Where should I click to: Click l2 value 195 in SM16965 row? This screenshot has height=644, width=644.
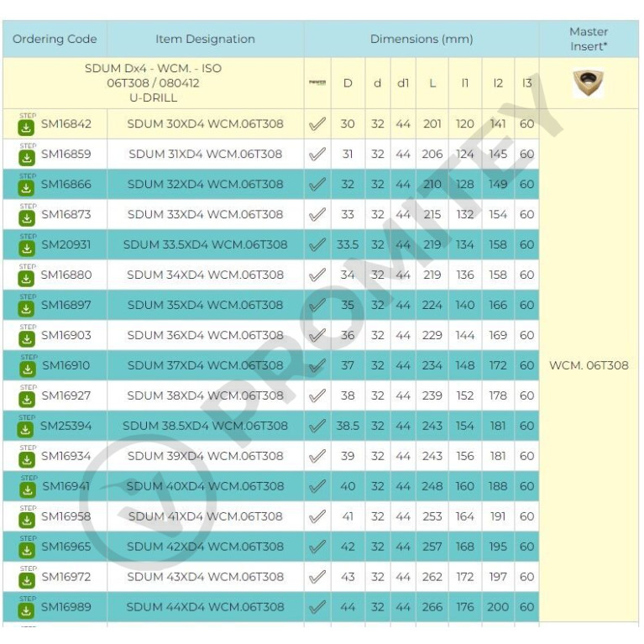(x=498, y=547)
